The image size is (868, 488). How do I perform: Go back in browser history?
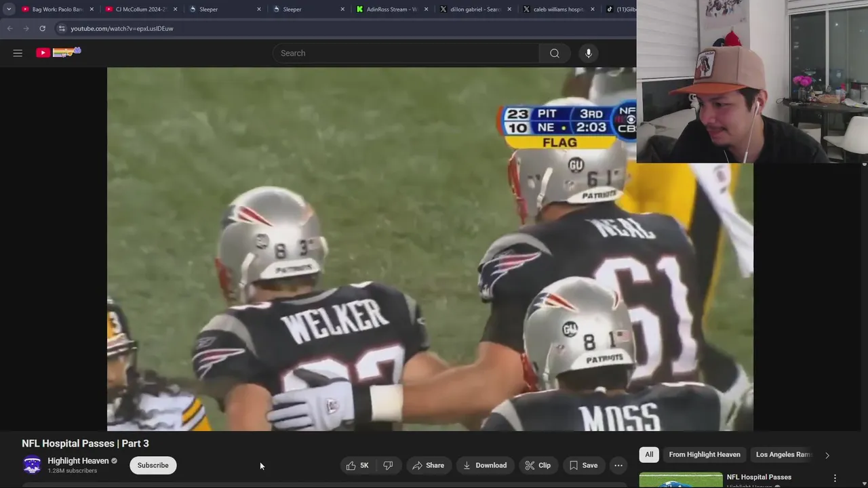[9, 28]
